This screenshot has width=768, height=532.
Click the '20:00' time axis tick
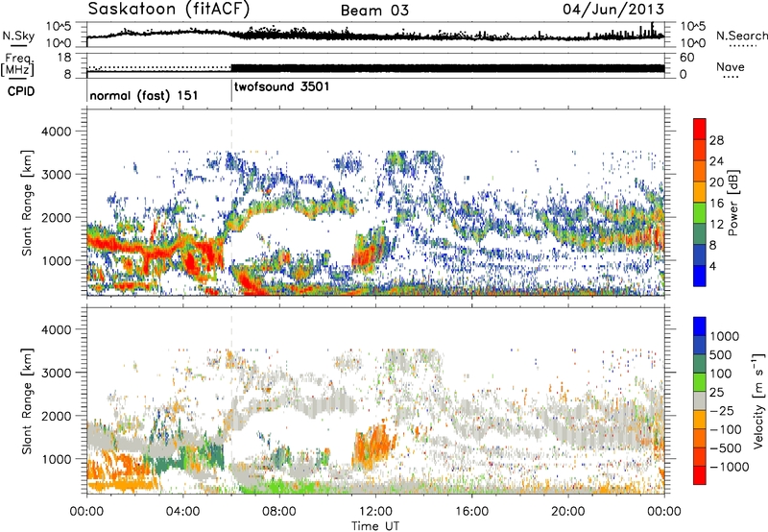coord(568,512)
